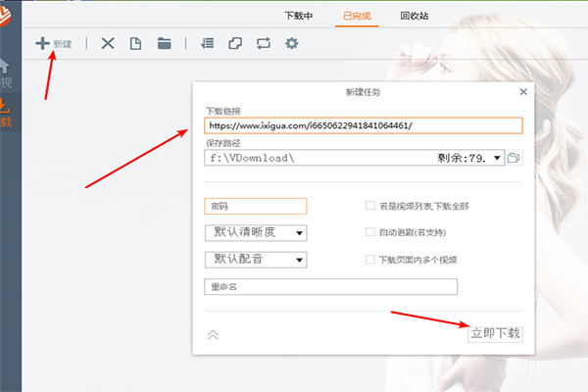588x392 pixels.
Task: Switch to the 下载中 tab
Action: (x=298, y=16)
